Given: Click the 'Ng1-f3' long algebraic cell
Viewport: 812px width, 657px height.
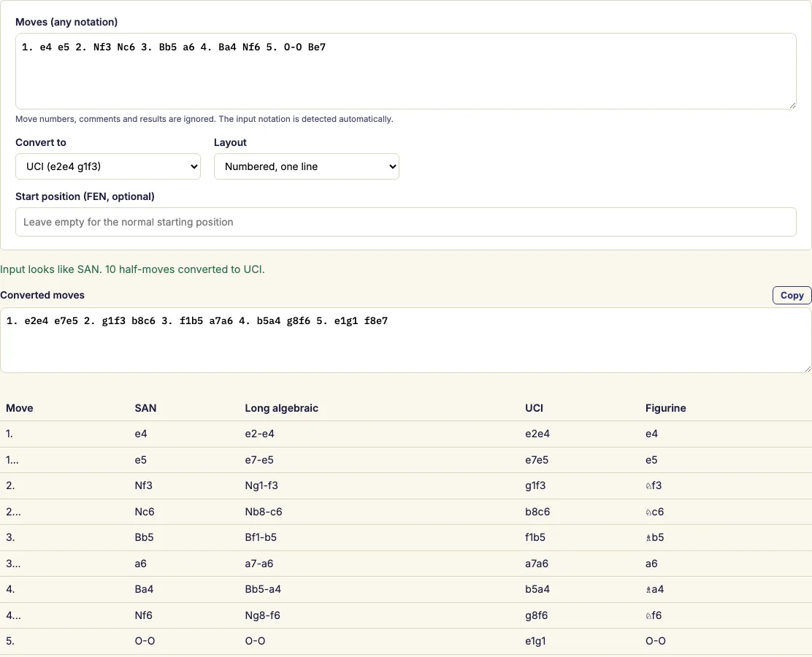Looking at the screenshot, I should (x=261, y=485).
